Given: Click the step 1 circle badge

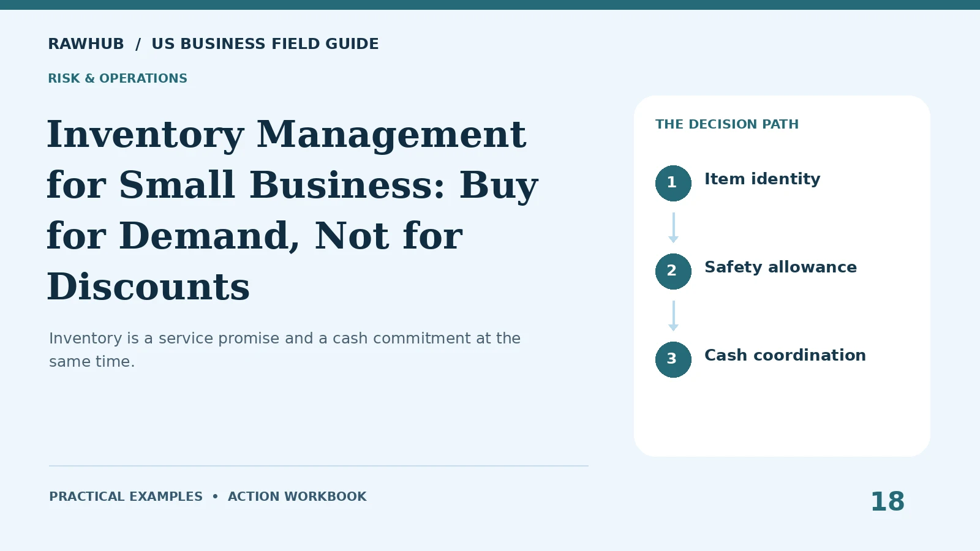Looking at the screenshot, I should [x=673, y=183].
